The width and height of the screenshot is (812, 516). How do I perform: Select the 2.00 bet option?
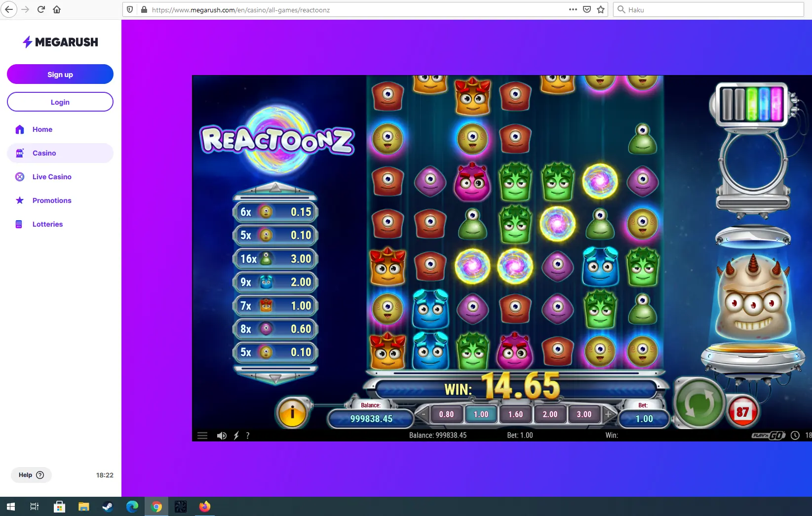550,414
